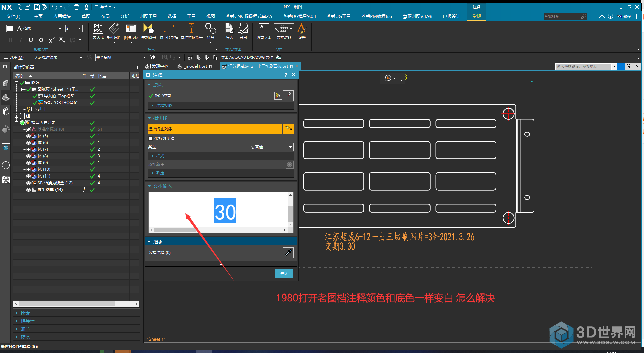Open the font size dropdown
Image resolution: width=644 pixels, height=353 pixels.
pos(74,28)
